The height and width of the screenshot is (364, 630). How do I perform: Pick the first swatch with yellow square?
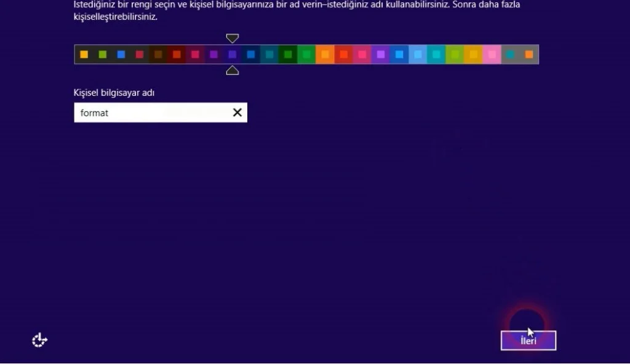[x=84, y=55]
